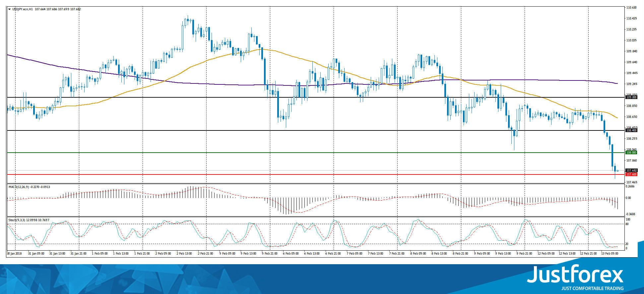The height and width of the screenshot is (294, 644).
Task: Click the '9 Feb 13:00' time axis label
Action: 503,254
